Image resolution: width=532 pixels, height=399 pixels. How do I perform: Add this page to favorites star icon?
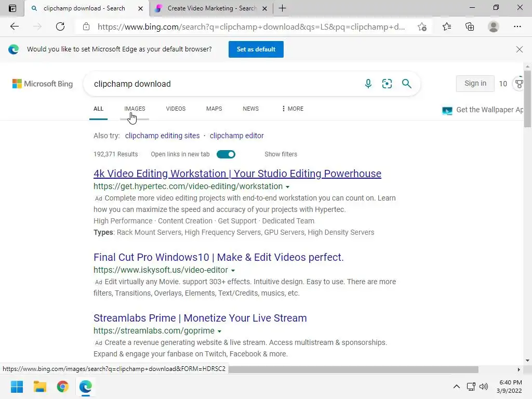click(x=422, y=26)
